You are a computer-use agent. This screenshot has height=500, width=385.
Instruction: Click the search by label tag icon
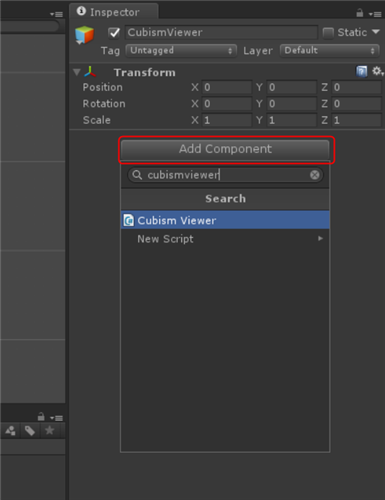(30, 431)
